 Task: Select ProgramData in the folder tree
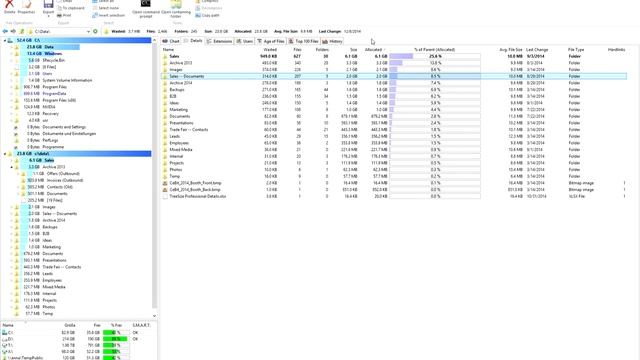(54, 93)
